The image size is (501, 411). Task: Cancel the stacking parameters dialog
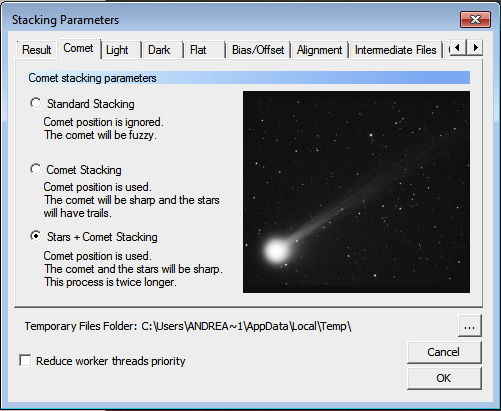point(444,352)
